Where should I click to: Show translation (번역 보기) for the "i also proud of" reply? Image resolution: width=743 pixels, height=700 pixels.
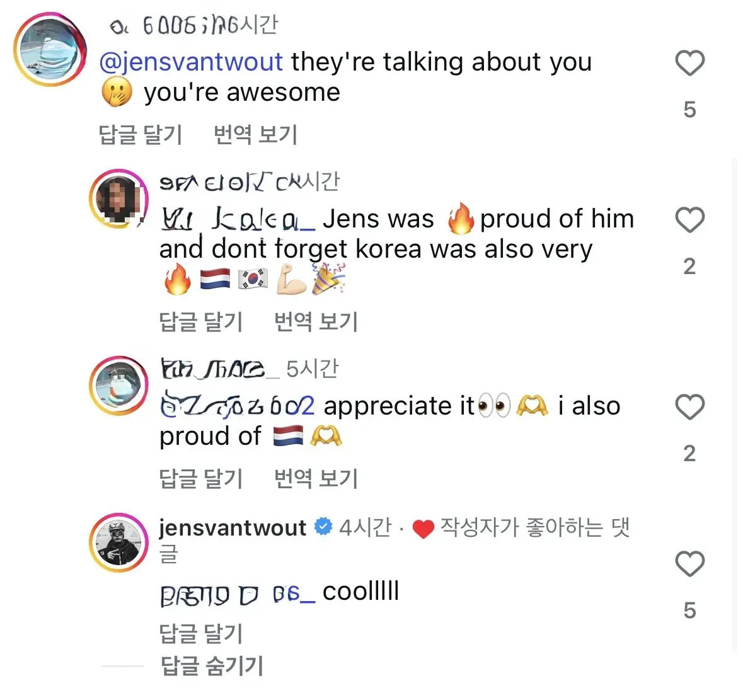(316, 478)
